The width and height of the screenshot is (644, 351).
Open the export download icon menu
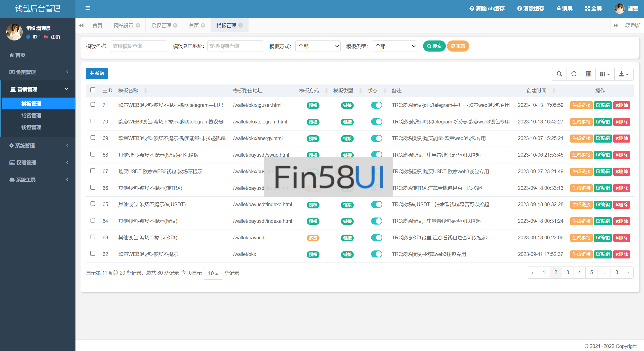coord(624,74)
